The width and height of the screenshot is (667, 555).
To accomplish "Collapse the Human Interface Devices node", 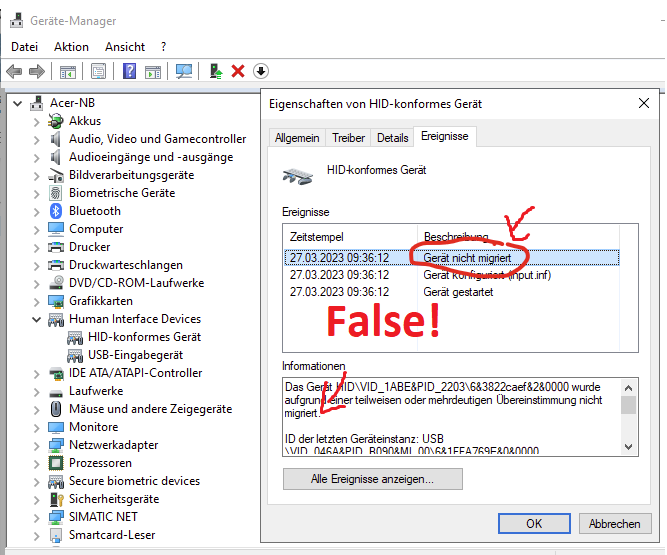I will coord(37,320).
